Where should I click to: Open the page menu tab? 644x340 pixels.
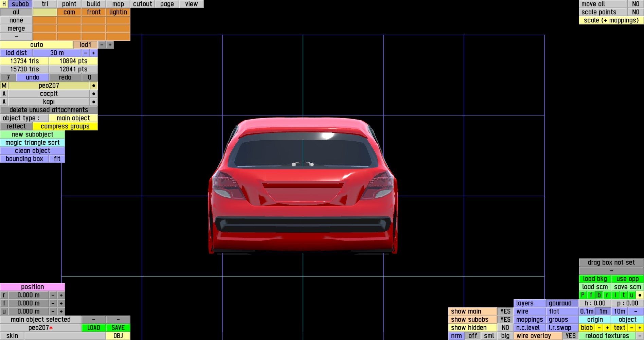[167, 4]
